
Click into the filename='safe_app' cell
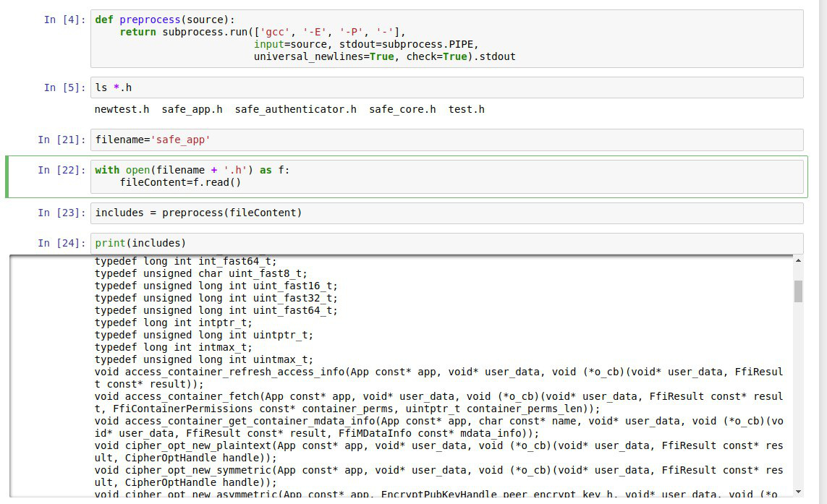click(x=446, y=140)
